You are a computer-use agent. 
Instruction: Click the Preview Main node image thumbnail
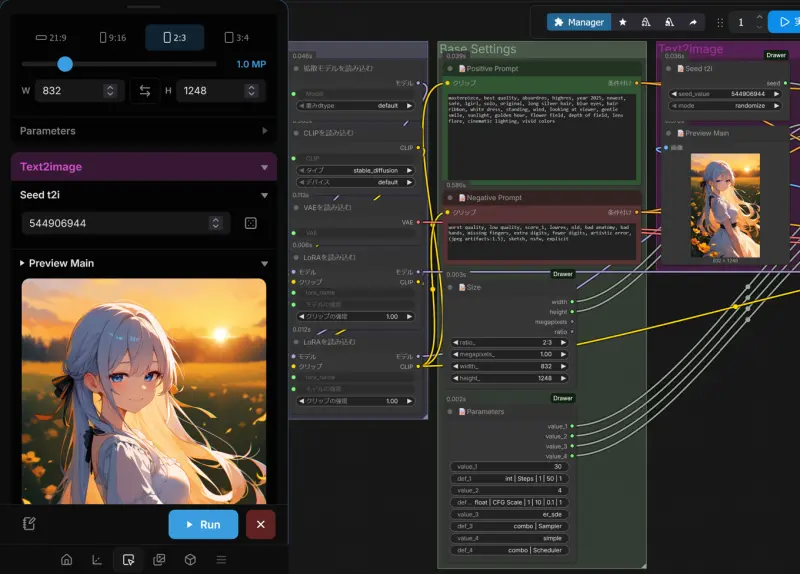coord(725,206)
